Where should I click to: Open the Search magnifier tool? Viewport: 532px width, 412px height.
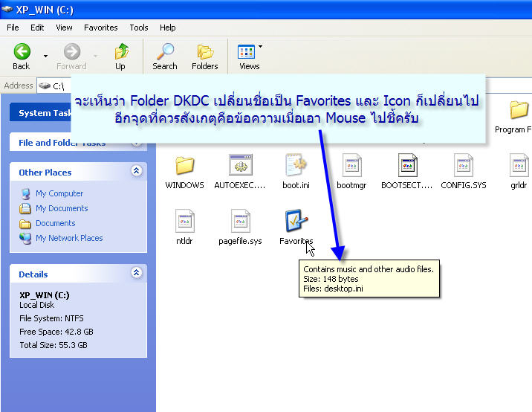point(165,51)
